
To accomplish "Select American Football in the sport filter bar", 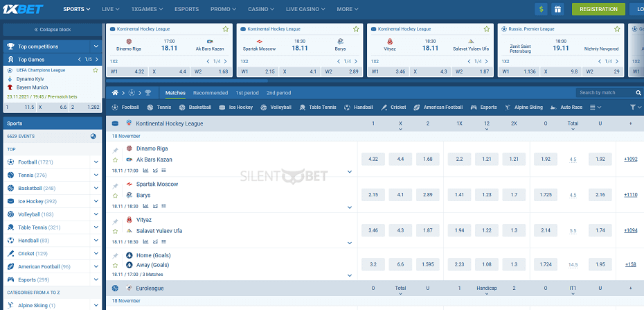I will (438, 107).
